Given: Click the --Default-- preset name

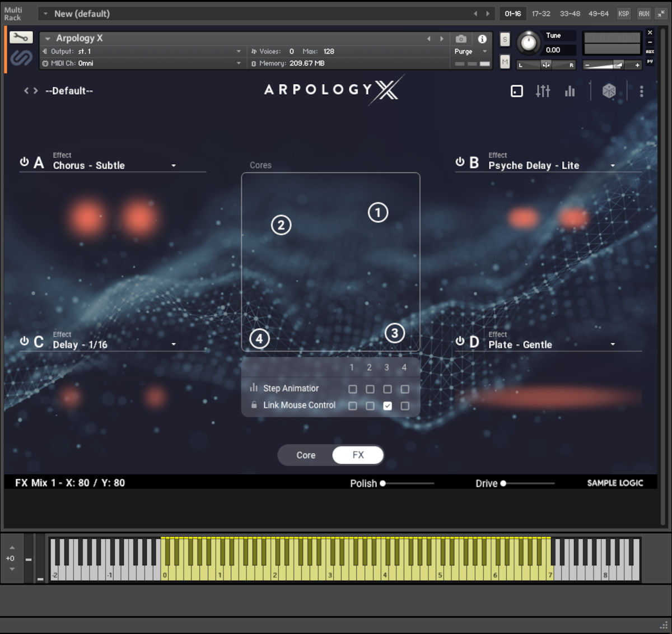Looking at the screenshot, I should [x=69, y=91].
